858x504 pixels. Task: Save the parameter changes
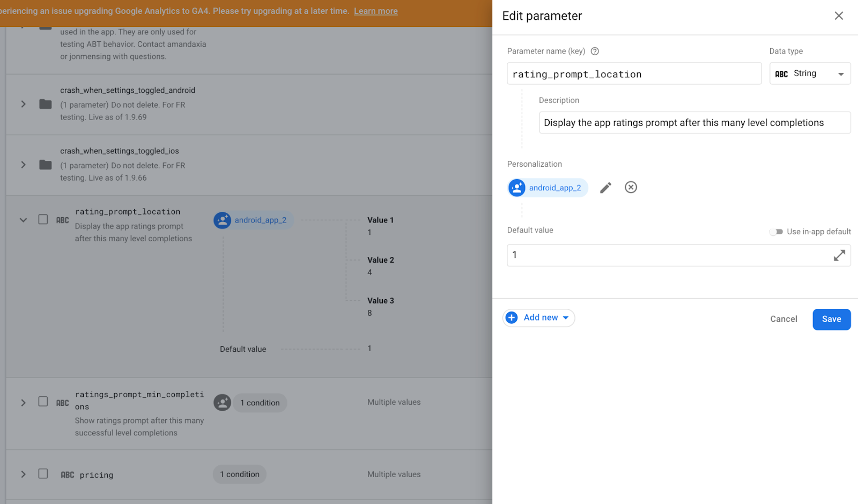831,319
